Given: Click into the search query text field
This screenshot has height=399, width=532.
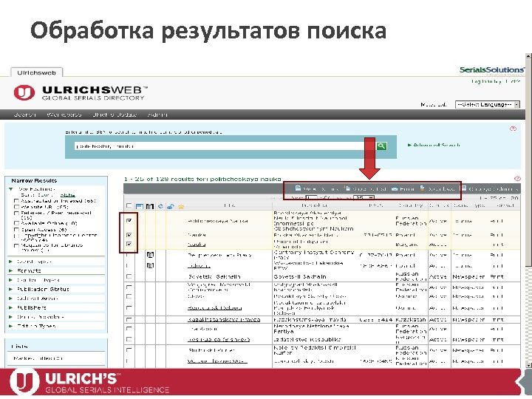Looking at the screenshot, I should (x=224, y=146).
